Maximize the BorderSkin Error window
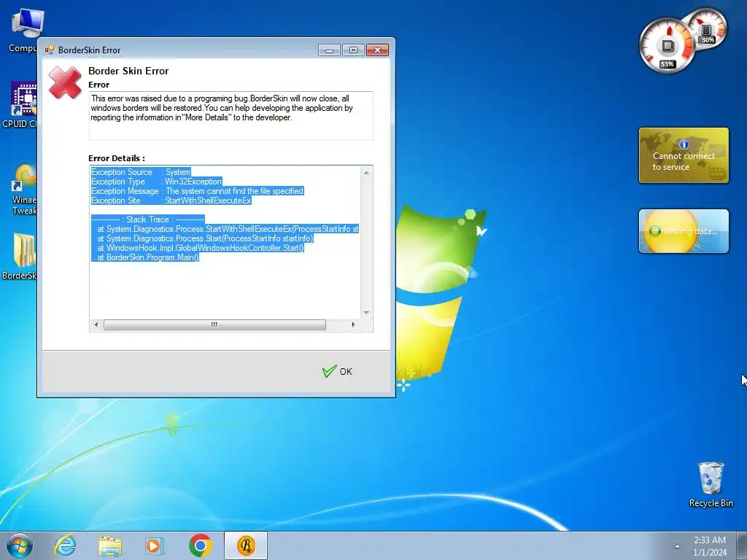Image resolution: width=747 pixels, height=560 pixels. [353, 50]
